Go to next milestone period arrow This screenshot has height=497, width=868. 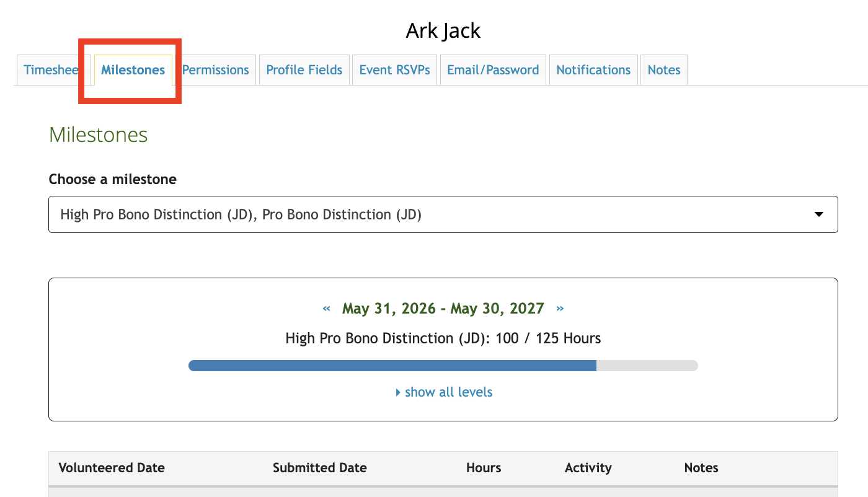pyautogui.click(x=560, y=309)
